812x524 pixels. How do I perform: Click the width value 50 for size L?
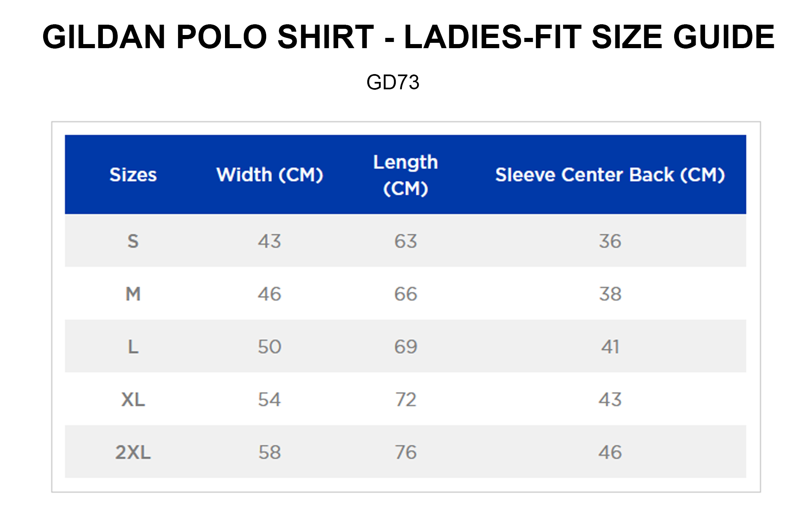(269, 347)
